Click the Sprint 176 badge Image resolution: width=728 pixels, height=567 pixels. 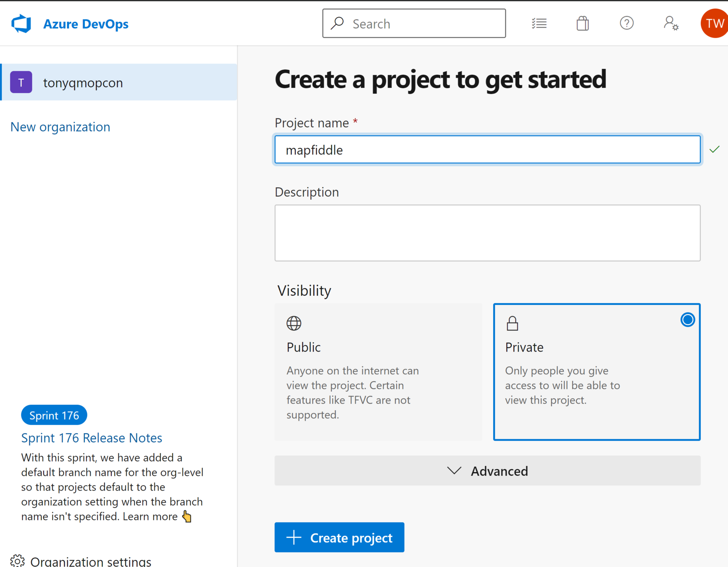click(54, 415)
